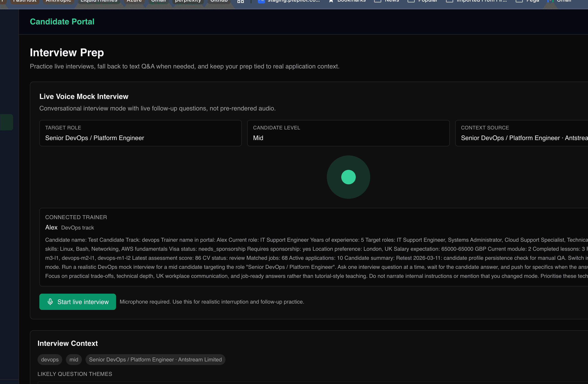Click the Github bookmark icon
Viewport: 588px width, 384px height.
[219, 1]
